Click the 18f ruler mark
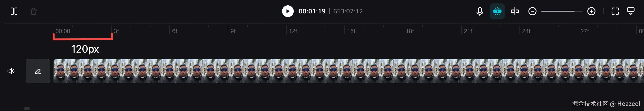Image resolution: width=644 pixels, height=111 pixels. (x=409, y=31)
